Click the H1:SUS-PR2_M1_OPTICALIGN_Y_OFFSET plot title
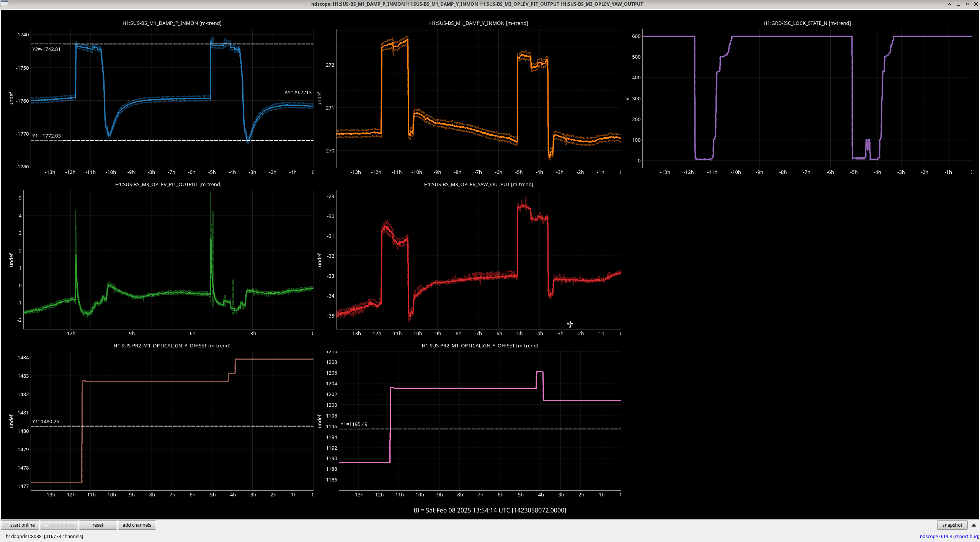980x542 pixels. point(480,346)
